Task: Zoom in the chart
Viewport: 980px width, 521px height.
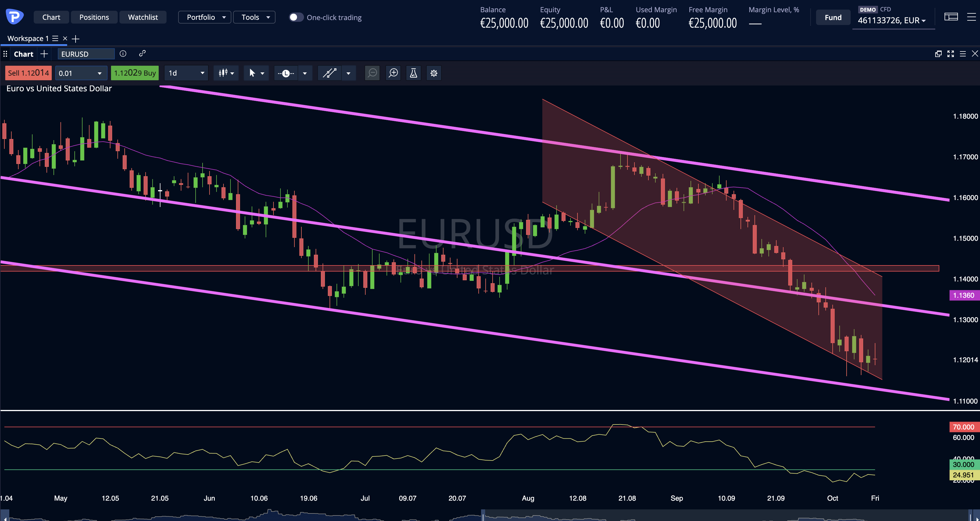Action: (393, 73)
